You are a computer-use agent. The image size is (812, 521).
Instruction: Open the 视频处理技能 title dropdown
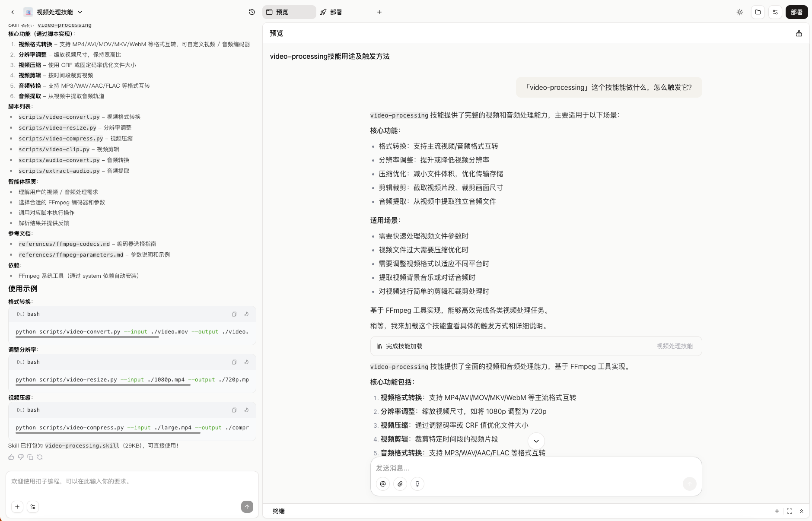tap(80, 12)
